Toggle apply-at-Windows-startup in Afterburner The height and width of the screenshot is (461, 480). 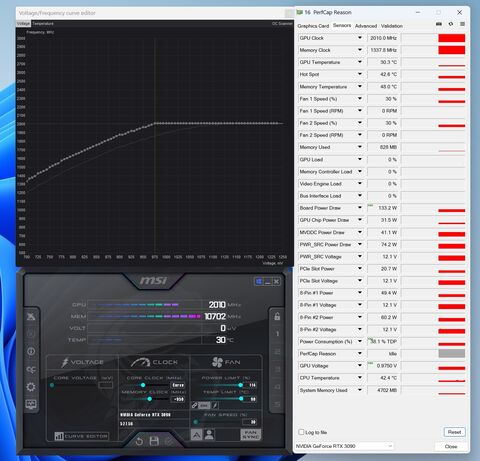(x=259, y=282)
